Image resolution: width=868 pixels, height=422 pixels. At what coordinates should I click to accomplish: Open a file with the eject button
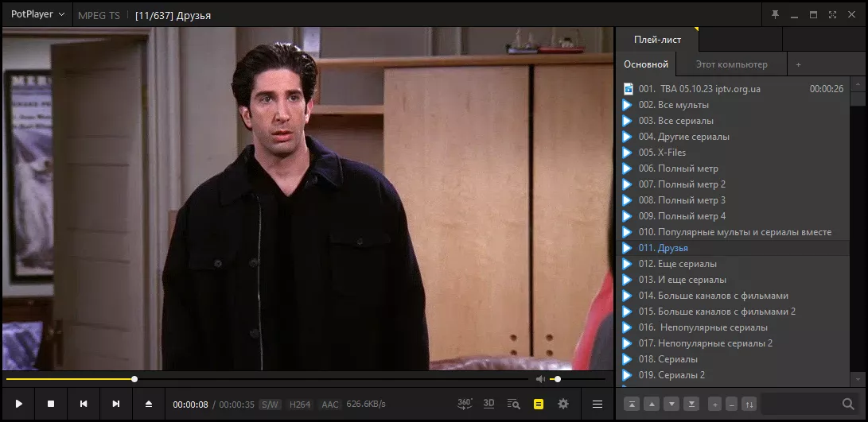(148, 404)
